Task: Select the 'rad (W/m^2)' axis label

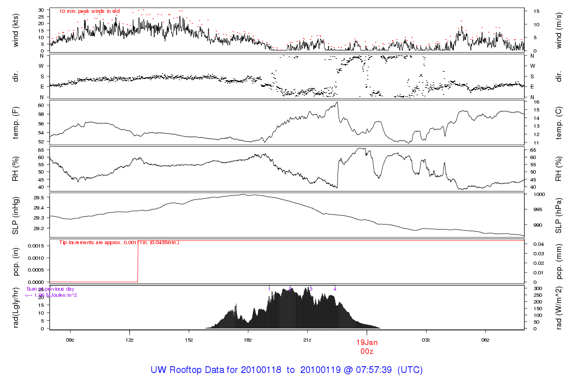Action: click(x=558, y=307)
